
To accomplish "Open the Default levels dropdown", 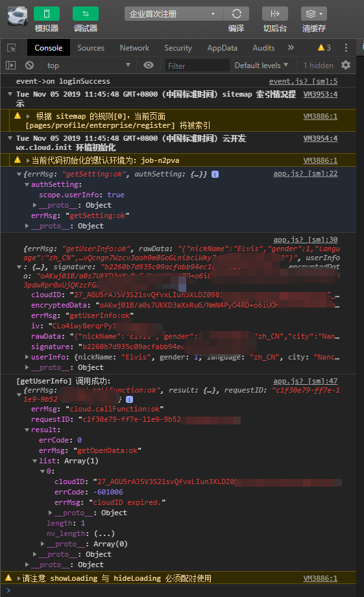I will pyautogui.click(x=261, y=66).
